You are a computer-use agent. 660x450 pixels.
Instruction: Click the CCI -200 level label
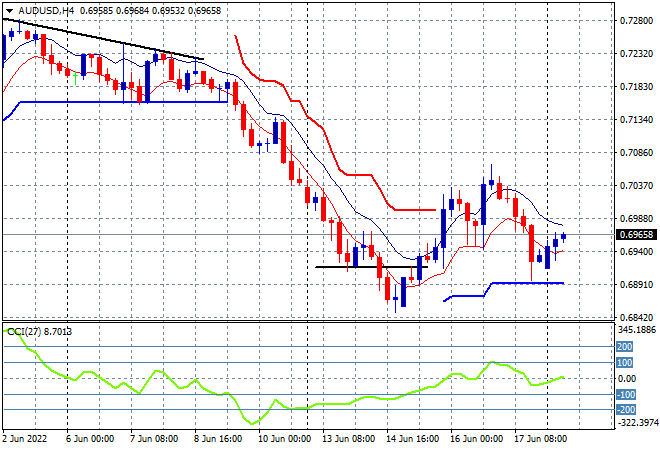coord(626,410)
